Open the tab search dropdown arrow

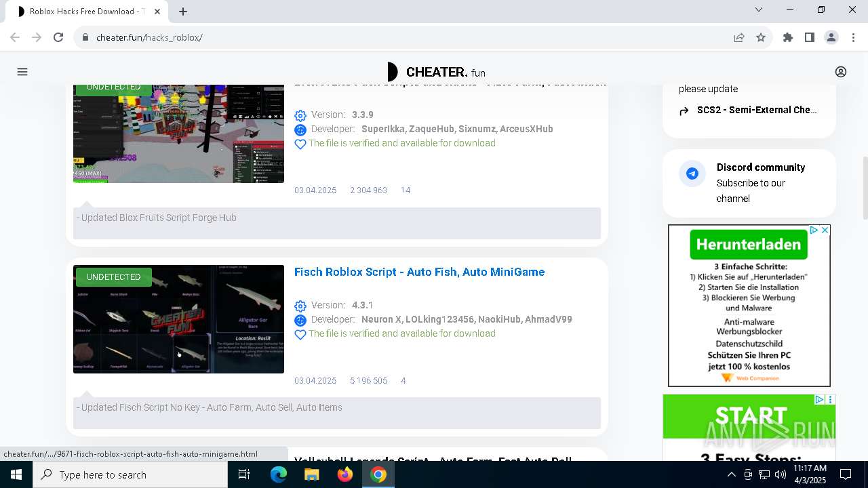pos(759,9)
